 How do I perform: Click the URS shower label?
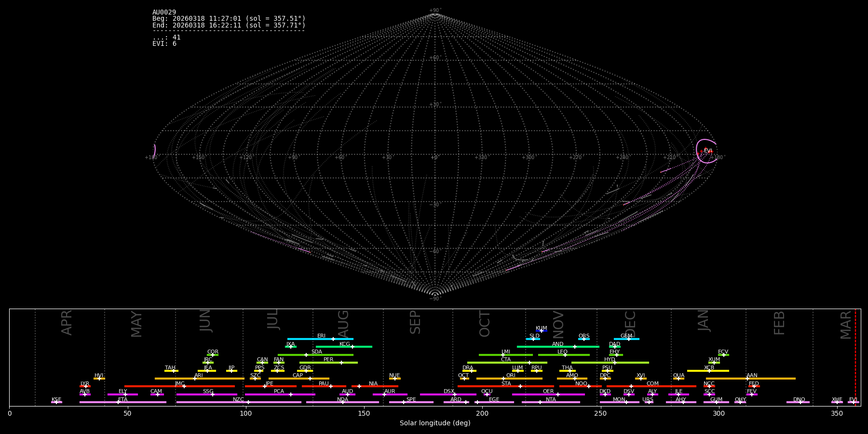pyautogui.click(x=648, y=399)
